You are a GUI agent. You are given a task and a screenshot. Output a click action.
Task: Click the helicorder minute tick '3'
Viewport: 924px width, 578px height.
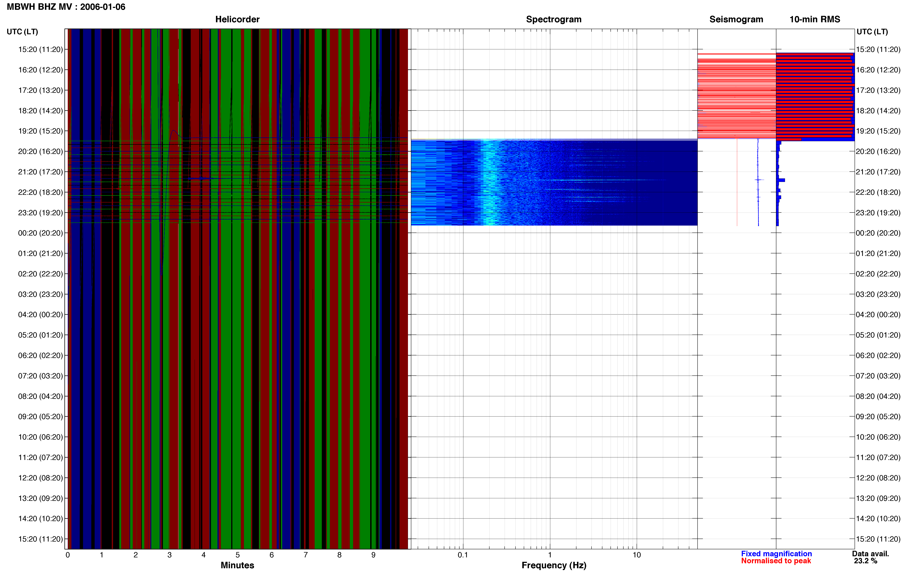(170, 555)
